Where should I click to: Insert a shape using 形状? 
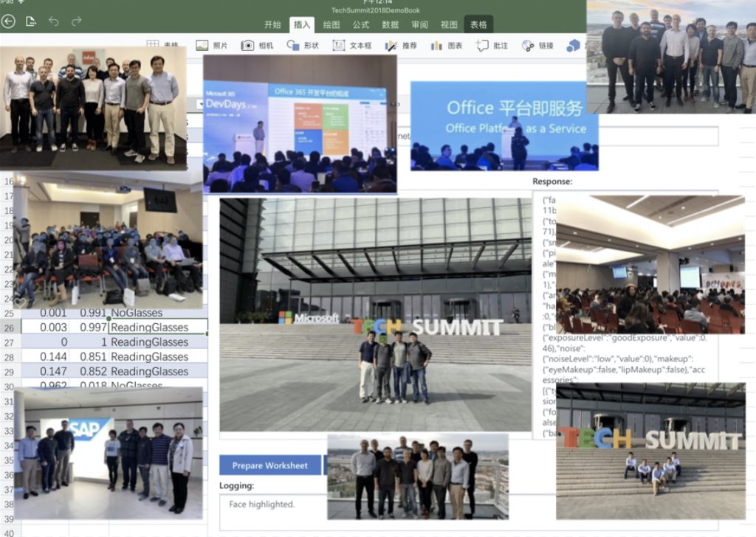[x=303, y=46]
